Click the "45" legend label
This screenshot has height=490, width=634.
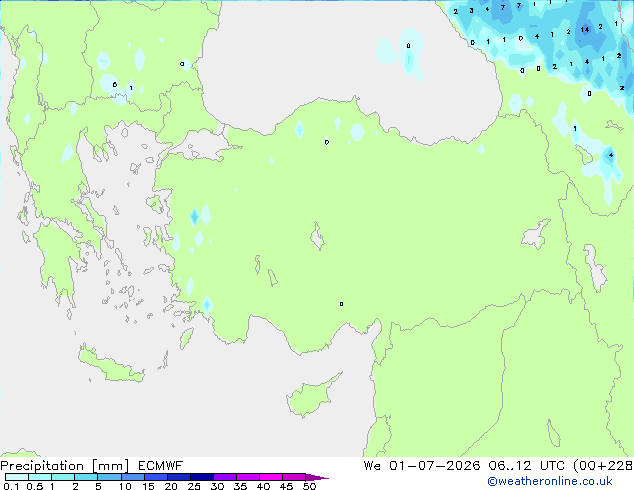pyautogui.click(x=286, y=486)
